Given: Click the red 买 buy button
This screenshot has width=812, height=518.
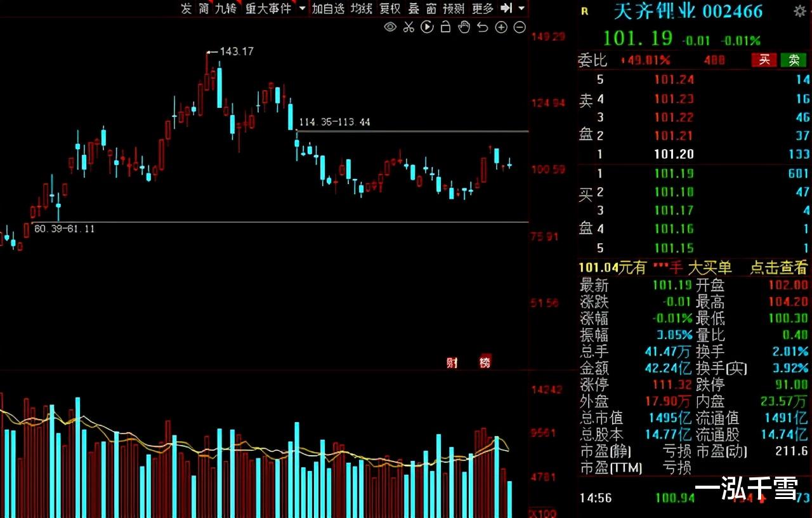Looking at the screenshot, I should pos(764,60).
